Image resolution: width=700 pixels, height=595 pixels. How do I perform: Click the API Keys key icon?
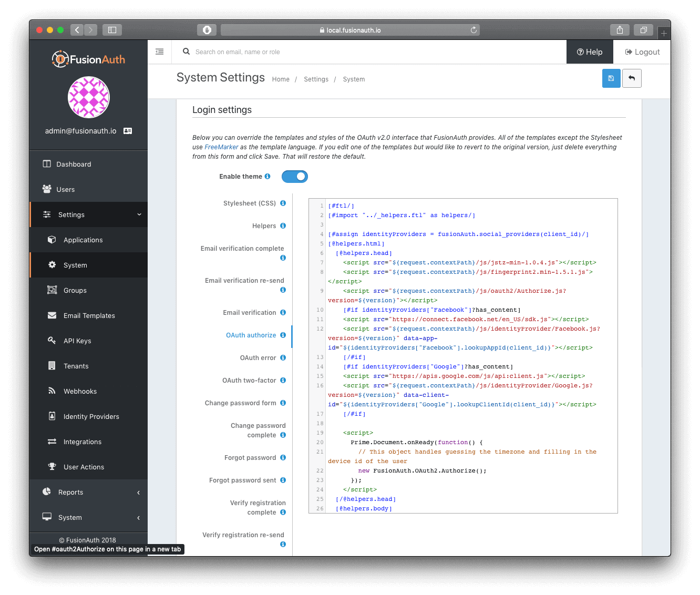pos(52,341)
